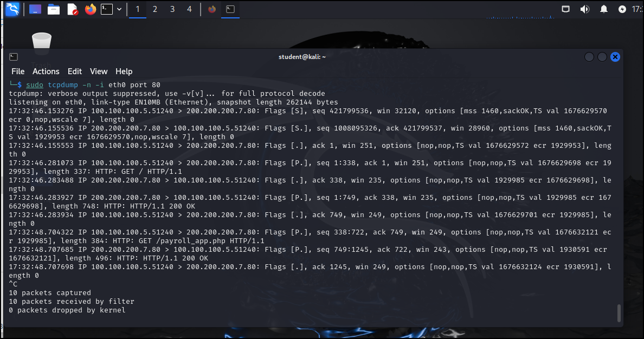Screen dimensions: 644x339
Task: Open the File menu
Action: [x=18, y=71]
